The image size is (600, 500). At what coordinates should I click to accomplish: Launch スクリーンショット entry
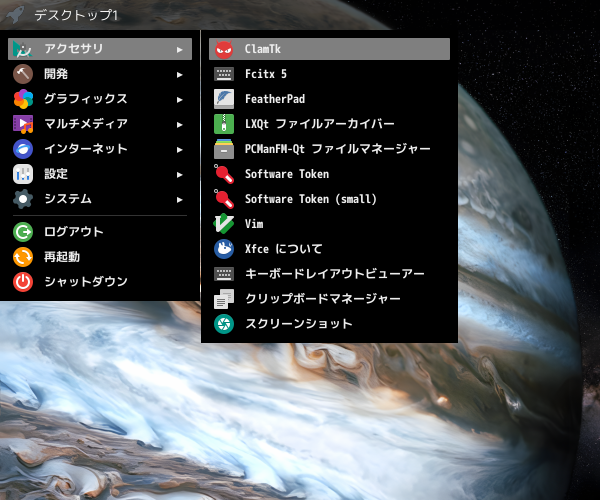point(329,324)
